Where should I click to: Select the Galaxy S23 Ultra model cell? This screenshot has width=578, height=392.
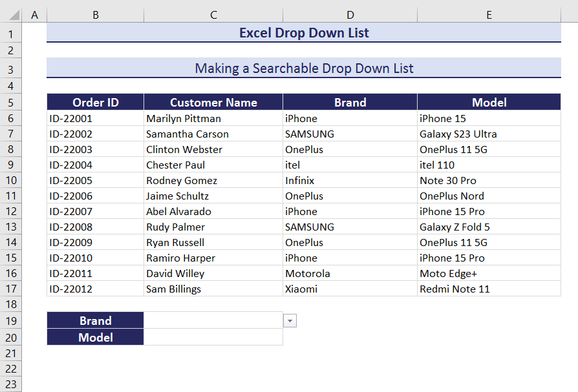click(x=489, y=134)
